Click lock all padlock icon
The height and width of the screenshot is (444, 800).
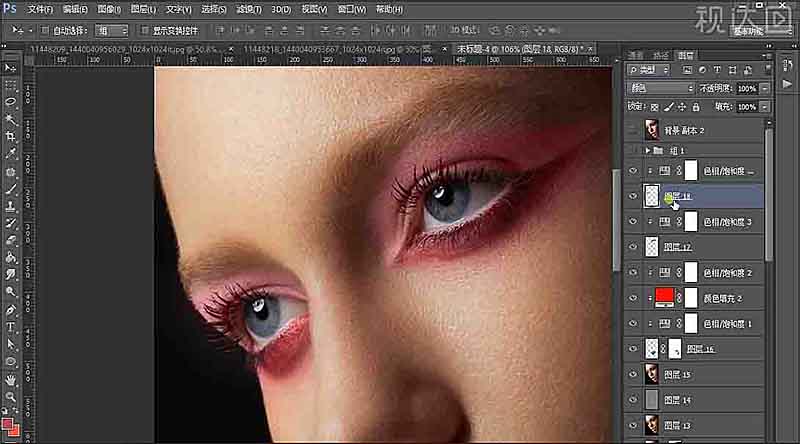(x=696, y=107)
